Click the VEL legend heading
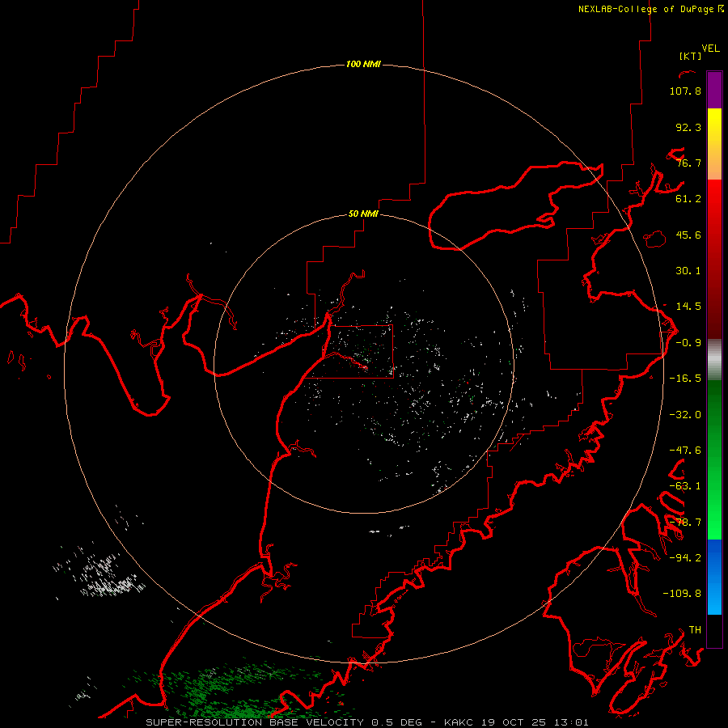Screen dimensions: 728x728 pyautogui.click(x=710, y=49)
